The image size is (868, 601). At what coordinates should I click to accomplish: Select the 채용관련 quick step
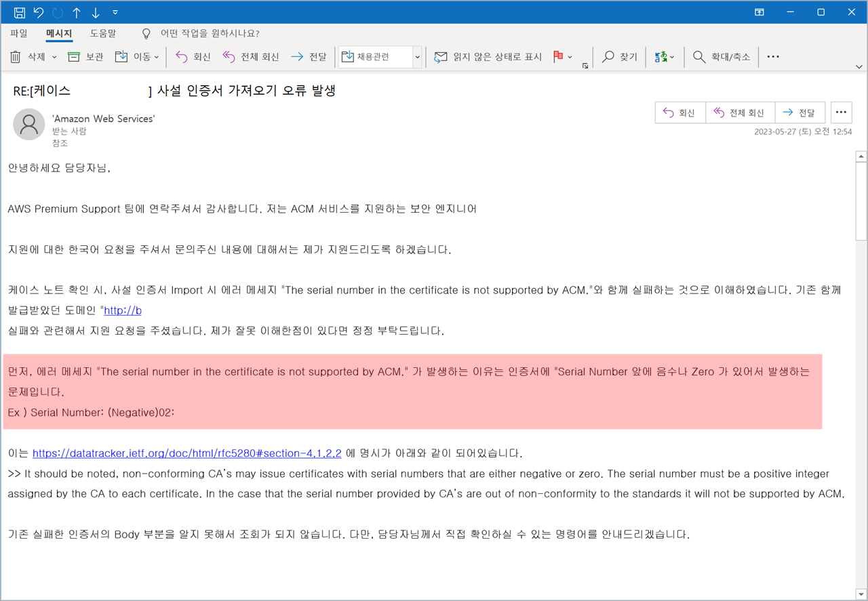(375, 57)
